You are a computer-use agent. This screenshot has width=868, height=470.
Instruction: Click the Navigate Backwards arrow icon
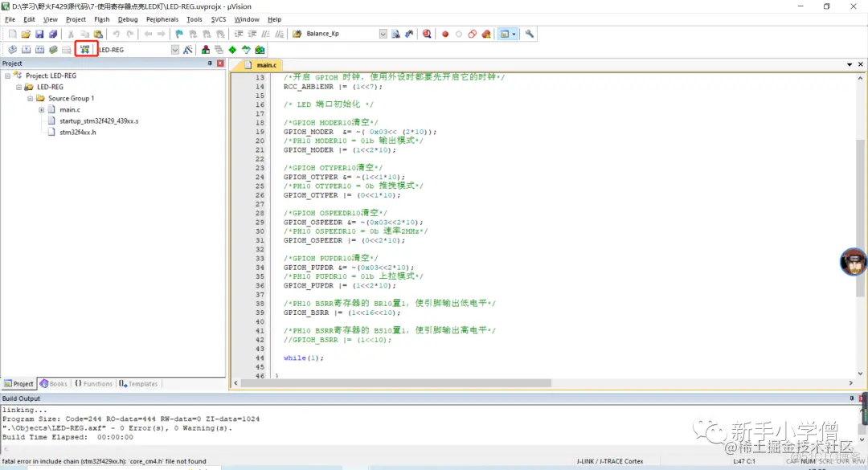[148, 34]
